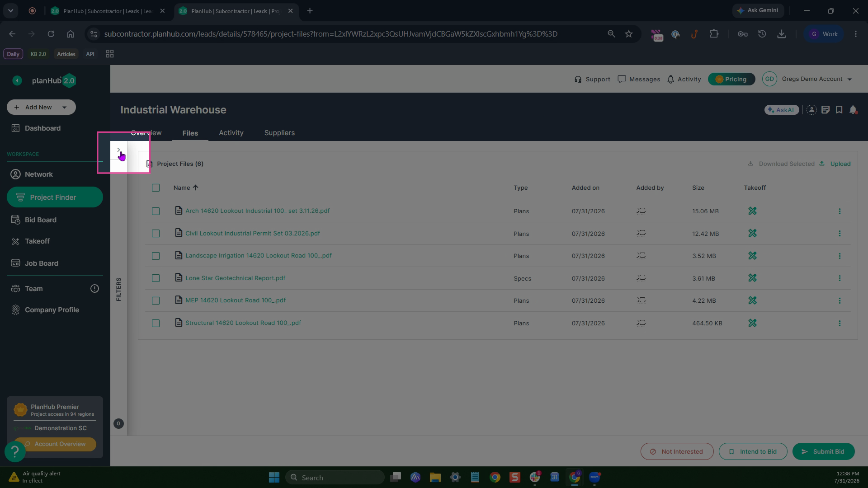
Task: Mark project as Not Interested
Action: tap(677, 451)
